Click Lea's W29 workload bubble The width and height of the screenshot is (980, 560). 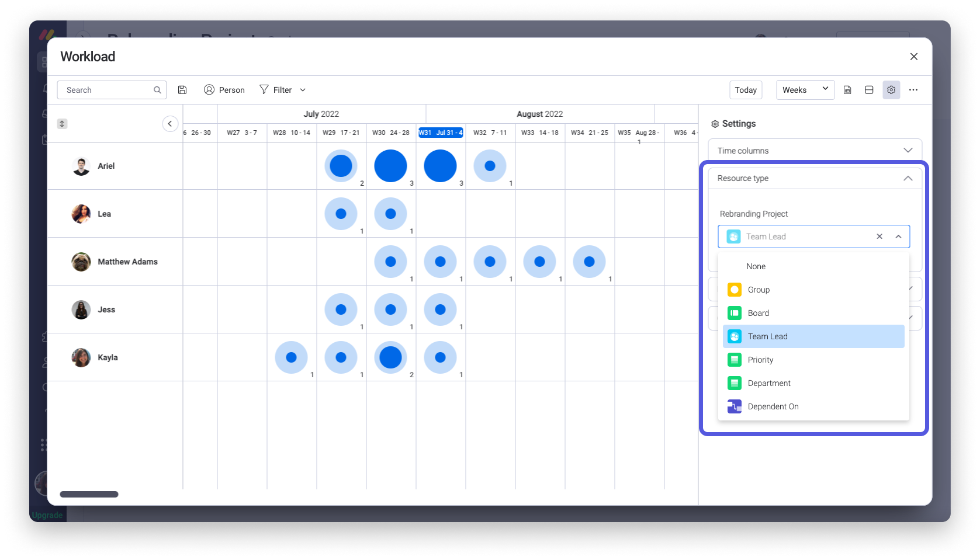pos(341,214)
